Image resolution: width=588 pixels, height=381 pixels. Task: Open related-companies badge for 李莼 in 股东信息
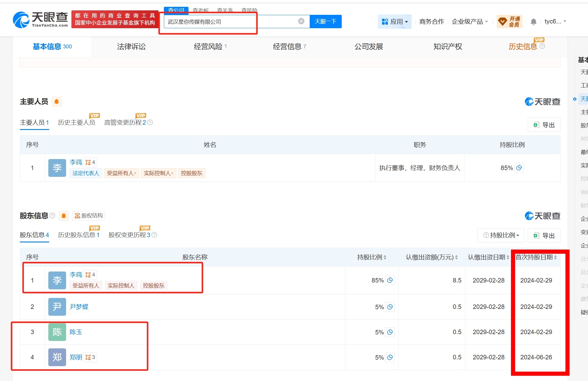point(90,275)
